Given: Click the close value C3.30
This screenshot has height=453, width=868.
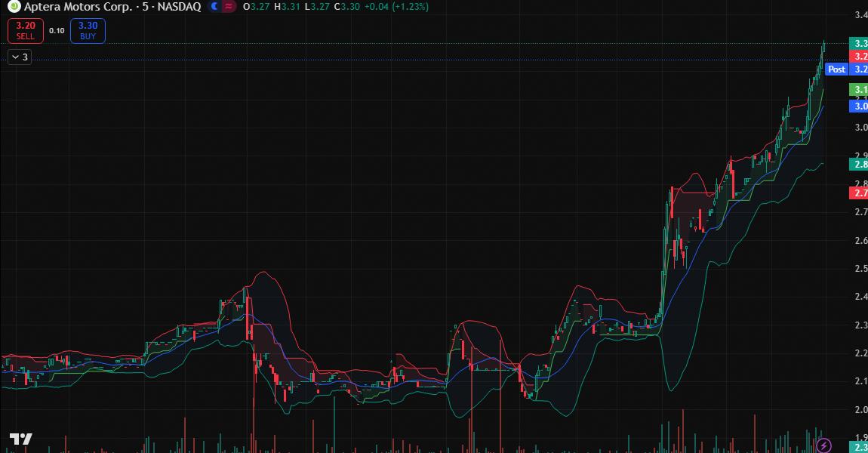Looking at the screenshot, I should [x=347, y=7].
